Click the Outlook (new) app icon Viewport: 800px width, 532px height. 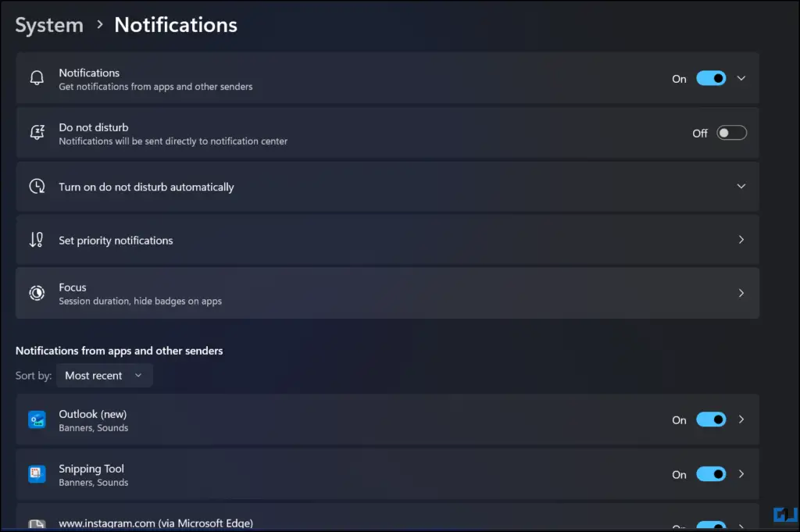coord(37,420)
